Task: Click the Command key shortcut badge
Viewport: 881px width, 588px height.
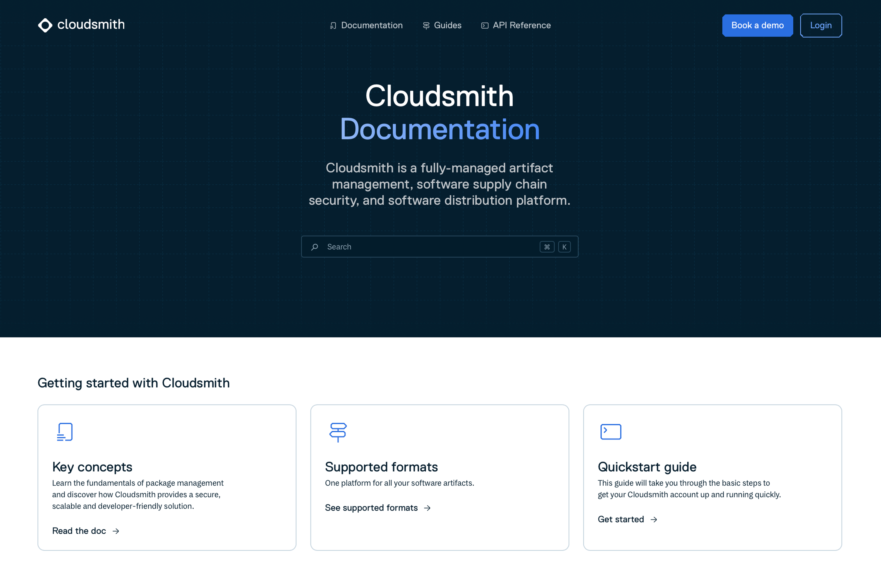Action: [x=547, y=247]
